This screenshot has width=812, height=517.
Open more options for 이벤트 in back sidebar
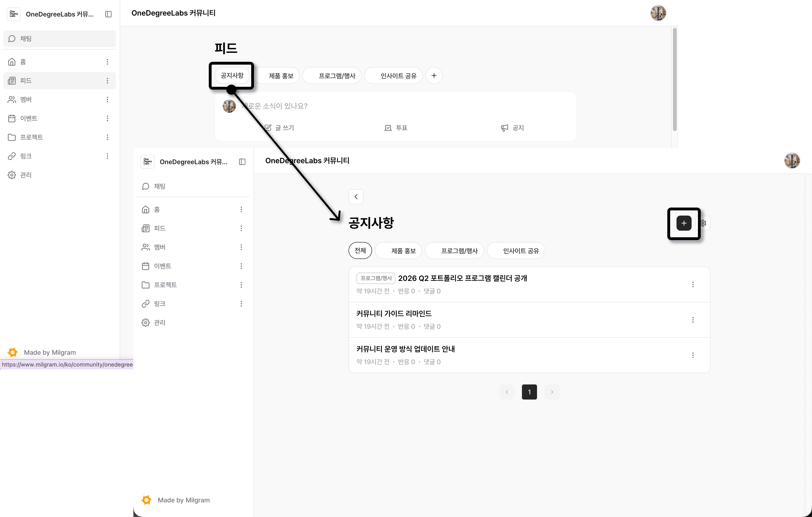click(x=108, y=118)
